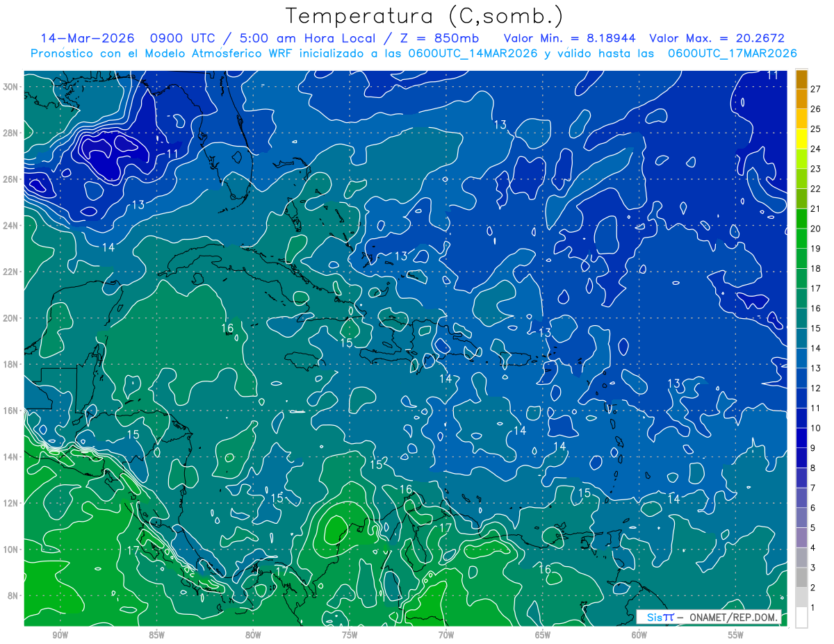834x644 pixels.
Task: Click the "60W" longitude axis label
Action: tap(639, 635)
